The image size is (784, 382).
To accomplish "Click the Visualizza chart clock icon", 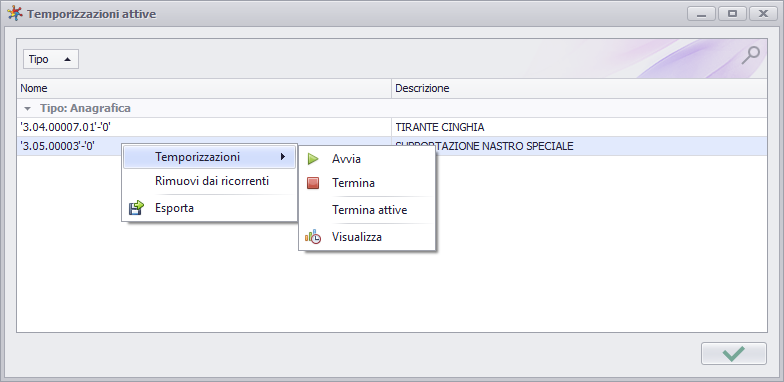I will (x=313, y=237).
